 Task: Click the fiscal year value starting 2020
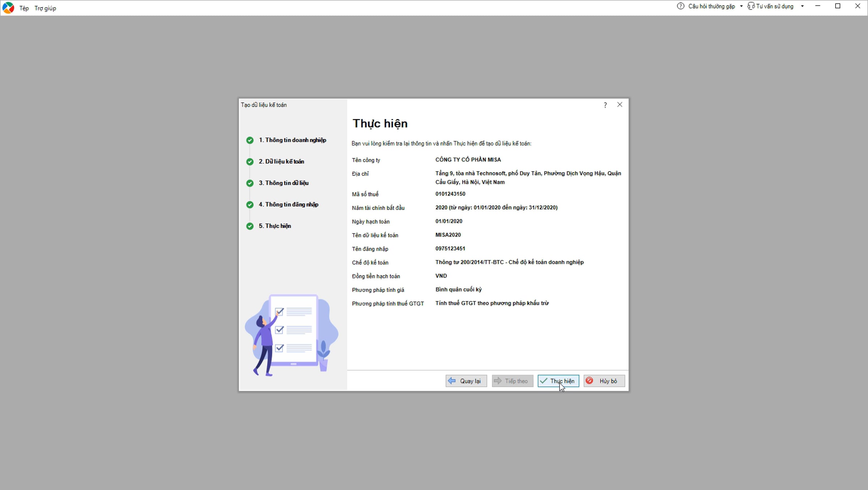497,207
